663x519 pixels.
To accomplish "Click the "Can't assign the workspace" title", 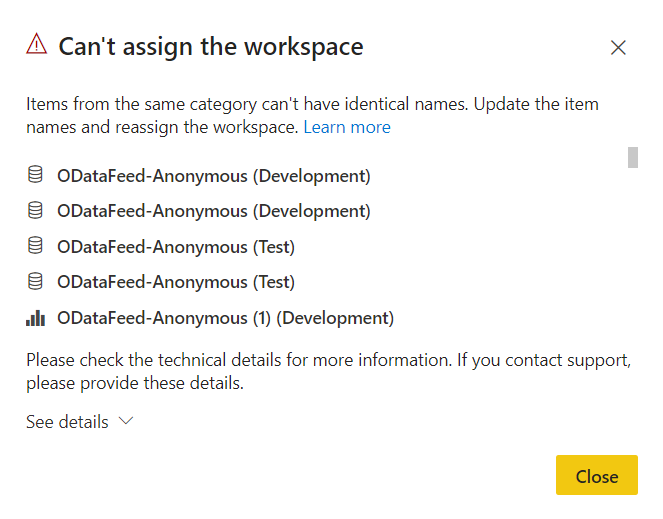I will [x=211, y=46].
